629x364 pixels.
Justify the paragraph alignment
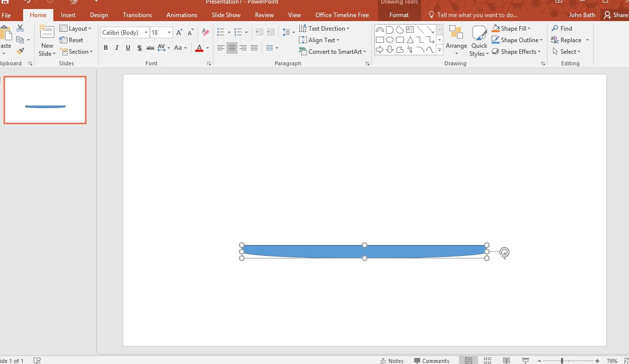[x=254, y=48]
